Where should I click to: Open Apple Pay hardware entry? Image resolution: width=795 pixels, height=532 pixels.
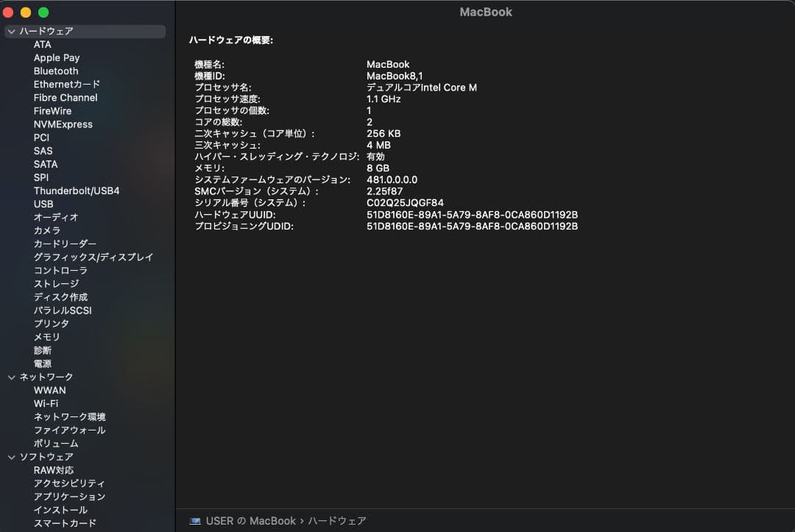(x=57, y=57)
